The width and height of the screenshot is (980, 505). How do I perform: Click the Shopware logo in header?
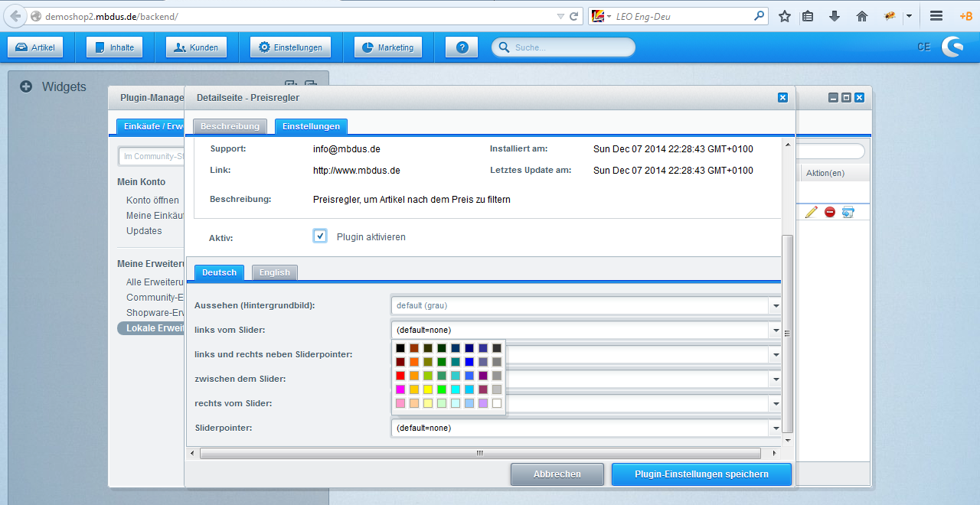(952, 47)
